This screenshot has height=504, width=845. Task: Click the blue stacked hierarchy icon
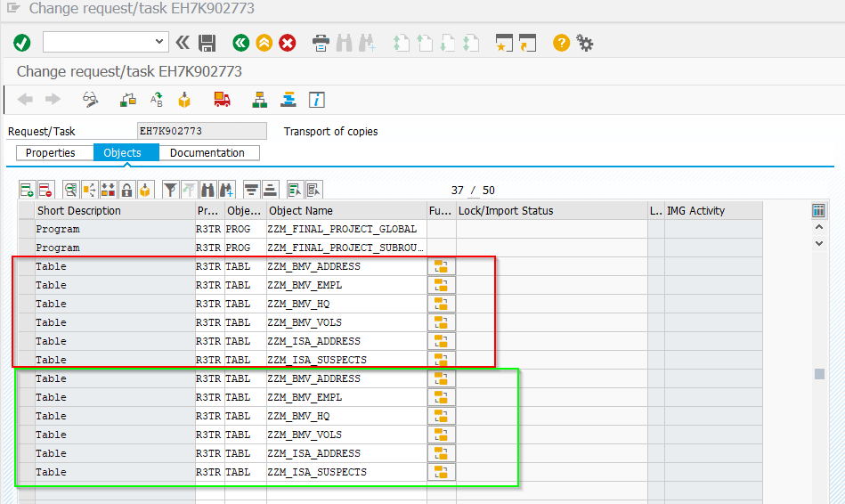[288, 100]
